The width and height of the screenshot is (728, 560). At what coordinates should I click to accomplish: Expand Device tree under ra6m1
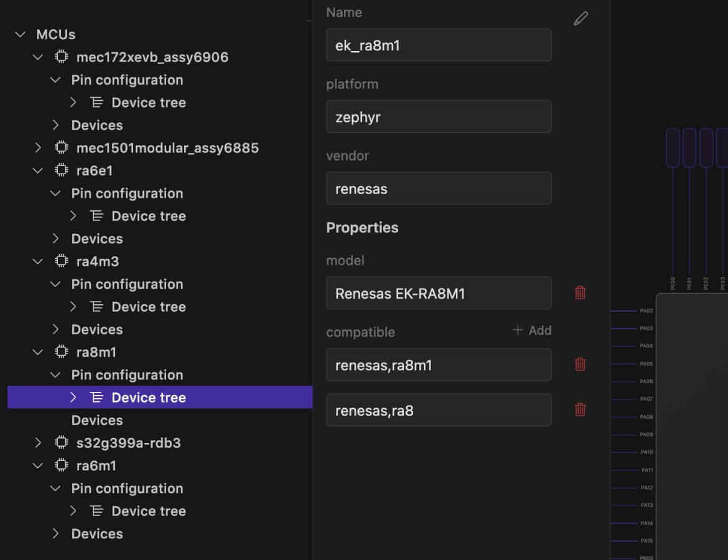(x=73, y=511)
